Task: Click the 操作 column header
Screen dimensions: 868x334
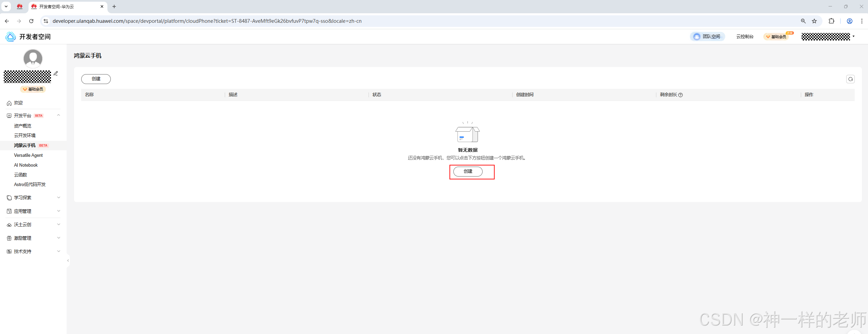Action: click(809, 95)
